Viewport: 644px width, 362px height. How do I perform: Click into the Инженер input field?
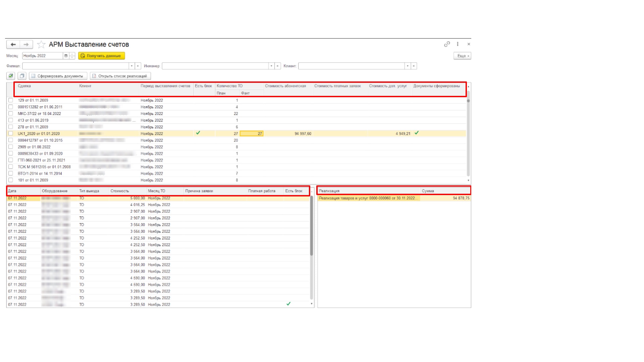pyautogui.click(x=215, y=66)
